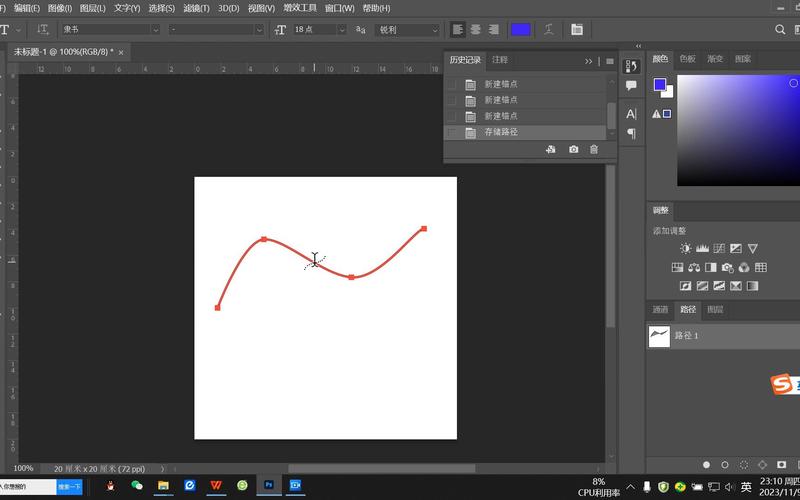This screenshot has height=500, width=800.
Task: Select left align text button
Action: (458, 30)
